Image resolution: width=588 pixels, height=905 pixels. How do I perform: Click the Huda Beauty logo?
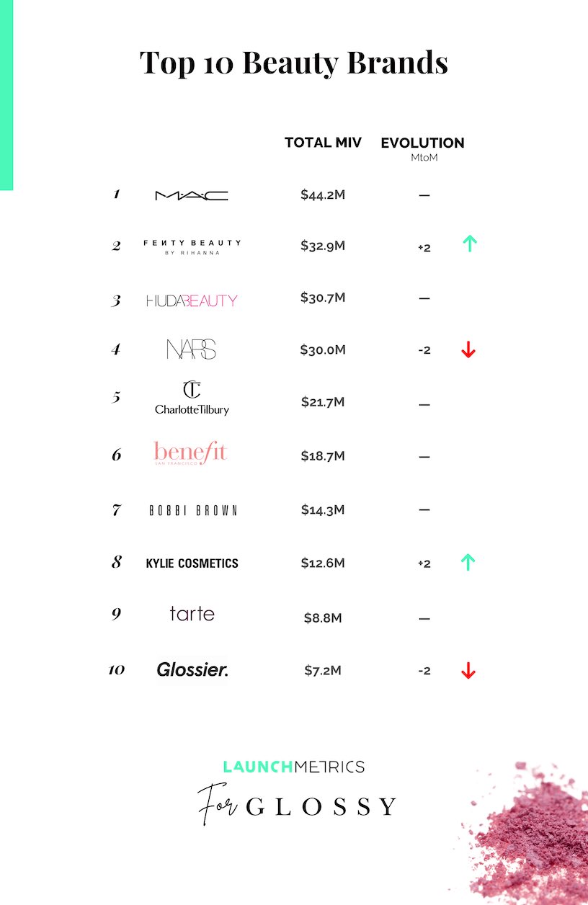tap(192, 300)
